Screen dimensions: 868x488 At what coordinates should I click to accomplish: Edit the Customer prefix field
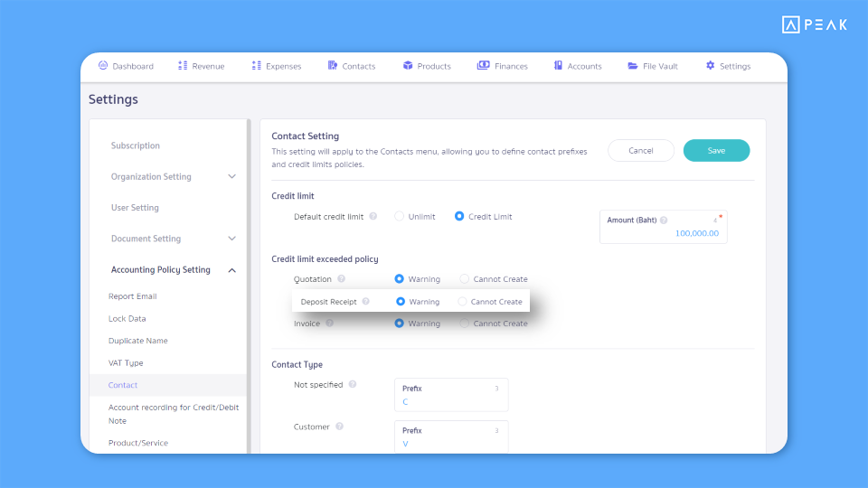click(x=451, y=436)
